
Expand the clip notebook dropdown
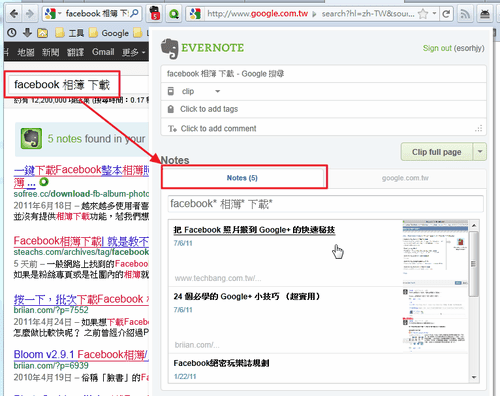(218, 91)
